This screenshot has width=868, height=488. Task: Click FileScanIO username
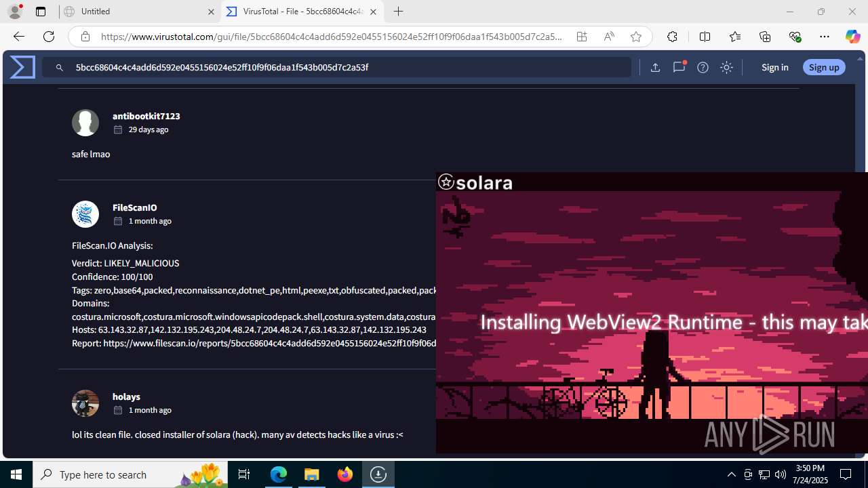(x=134, y=207)
